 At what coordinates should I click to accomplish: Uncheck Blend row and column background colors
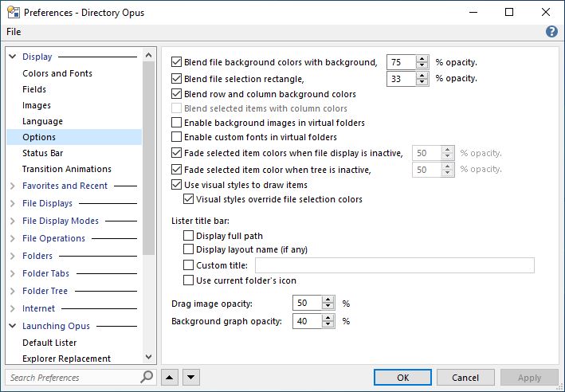176,94
